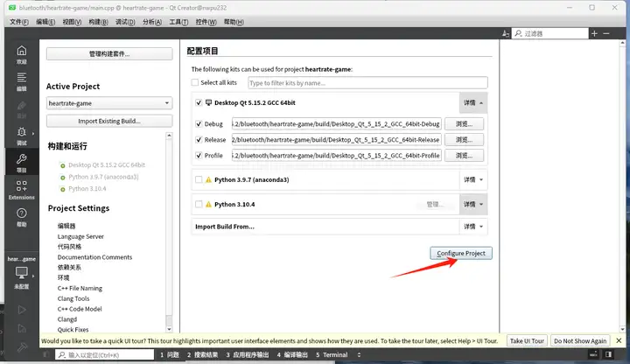630x364 pixels.
Task: Click the locator search box Ctrl+K
Action: coord(104,354)
